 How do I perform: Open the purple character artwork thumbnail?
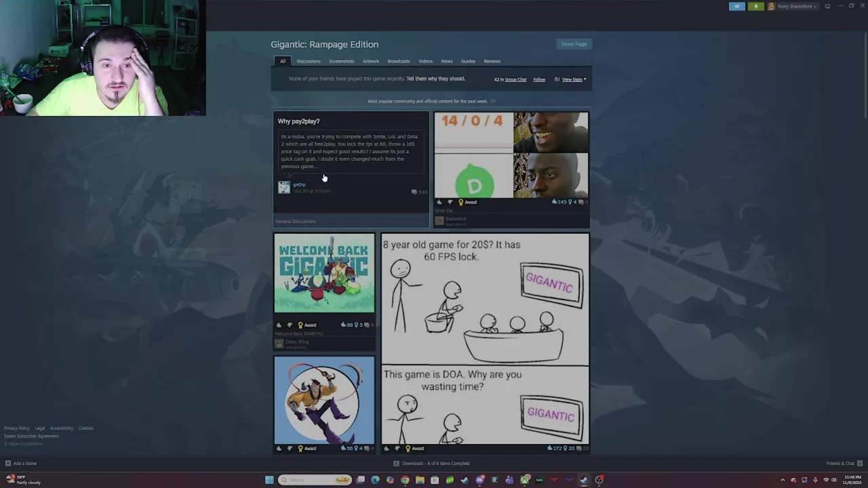[x=324, y=400]
